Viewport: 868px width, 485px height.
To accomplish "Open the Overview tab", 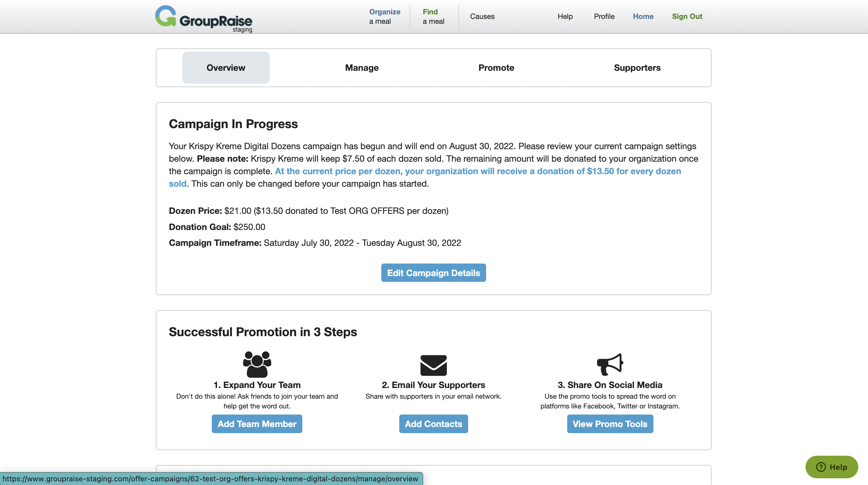I will pos(226,67).
